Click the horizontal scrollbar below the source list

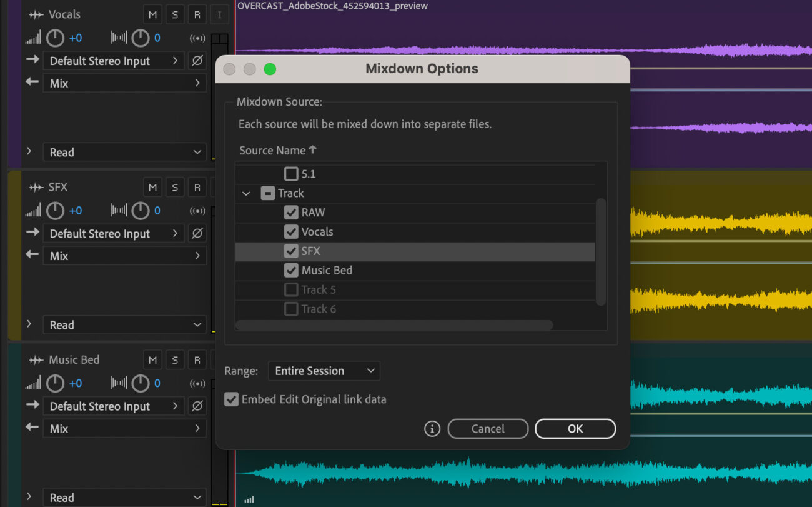394,325
